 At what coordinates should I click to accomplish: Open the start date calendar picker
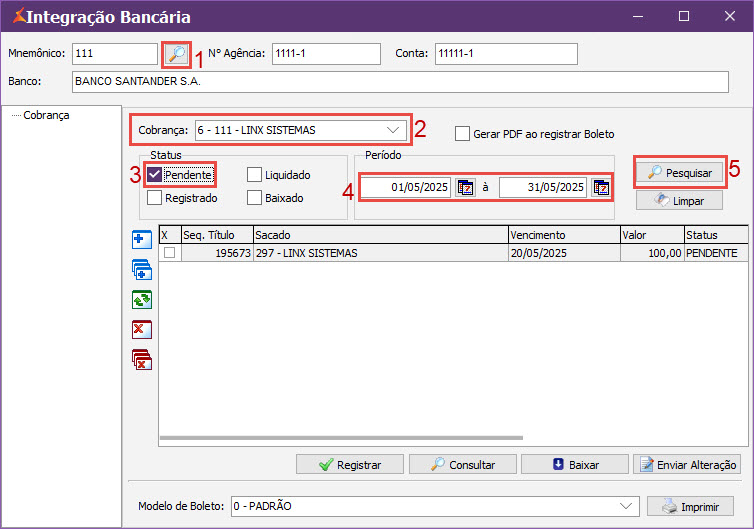[x=465, y=187]
